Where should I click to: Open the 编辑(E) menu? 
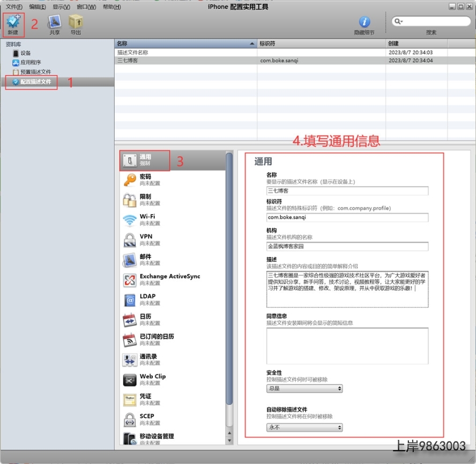click(38, 6)
